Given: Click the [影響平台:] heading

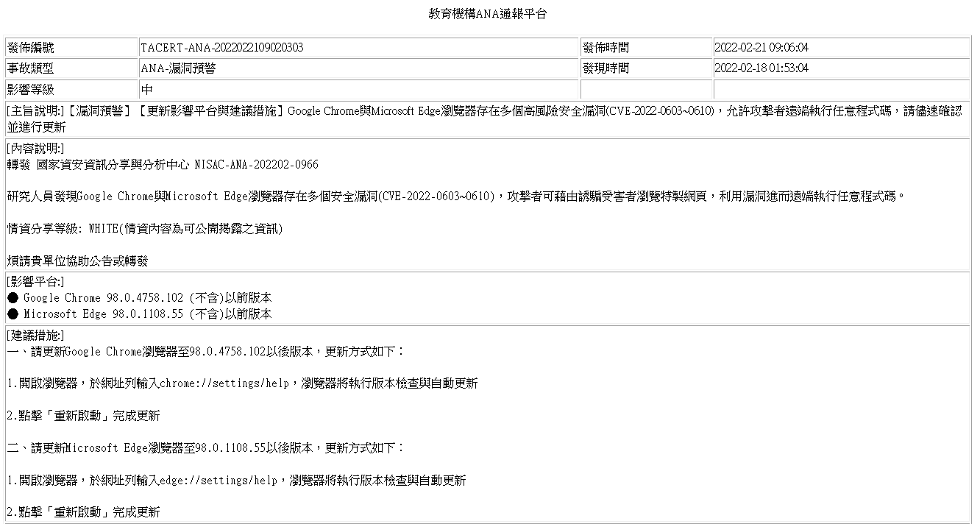Looking at the screenshot, I should [35, 282].
